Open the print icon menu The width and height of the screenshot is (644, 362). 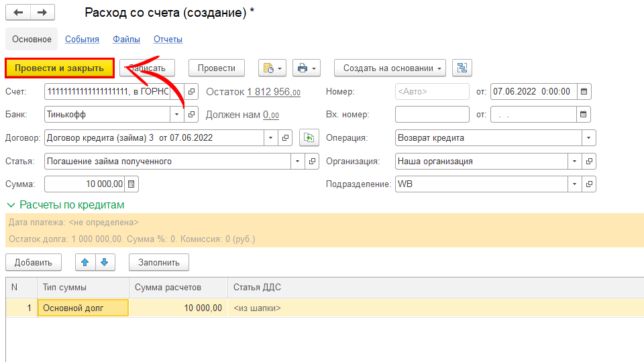[306, 68]
